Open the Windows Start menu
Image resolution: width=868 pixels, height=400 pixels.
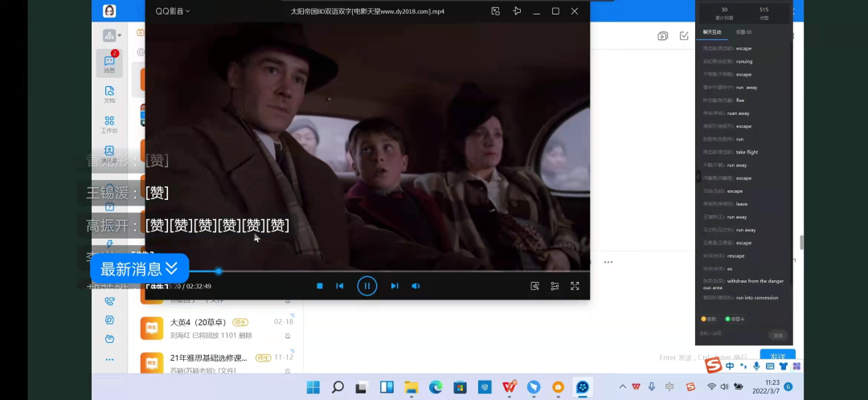(x=313, y=387)
